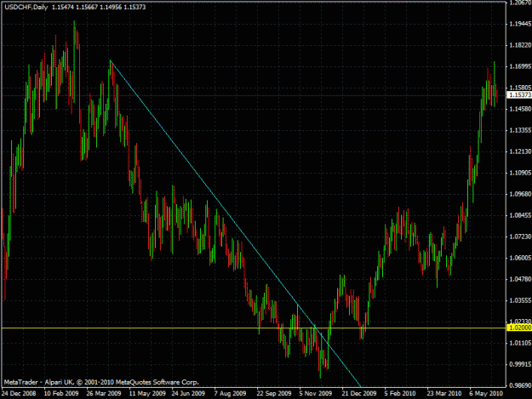Click the current price label 1.15373
Image resolution: width=532 pixels, height=399 pixels.
(519, 95)
